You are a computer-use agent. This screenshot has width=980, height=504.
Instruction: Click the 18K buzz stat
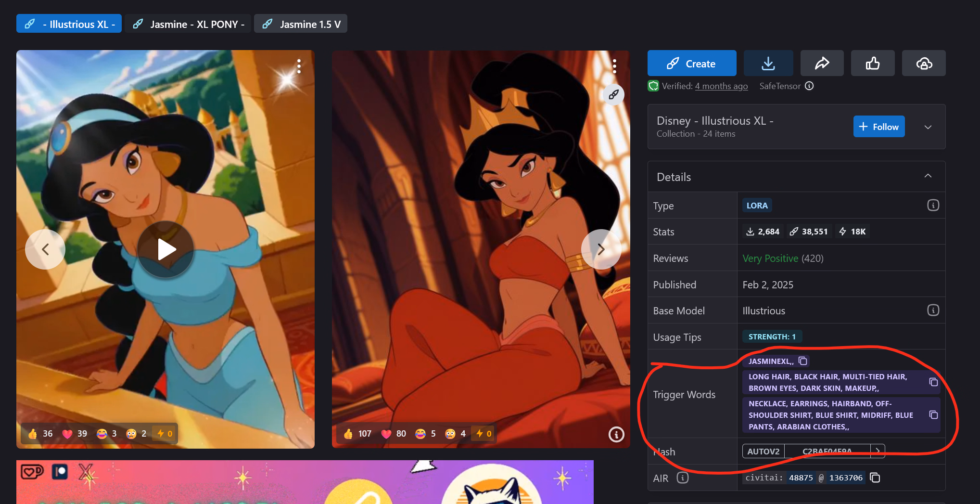point(853,232)
